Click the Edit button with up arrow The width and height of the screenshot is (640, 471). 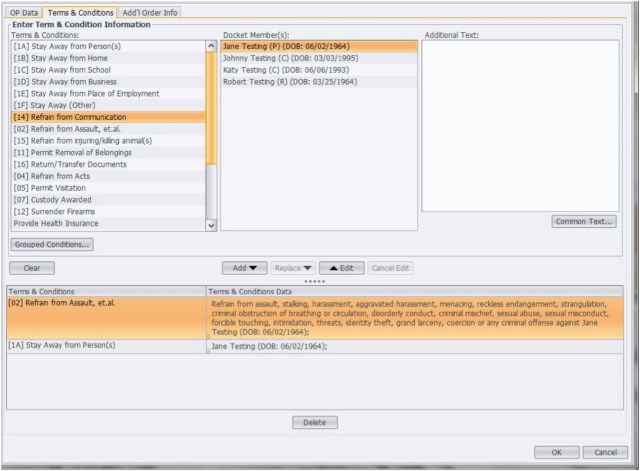(341, 268)
